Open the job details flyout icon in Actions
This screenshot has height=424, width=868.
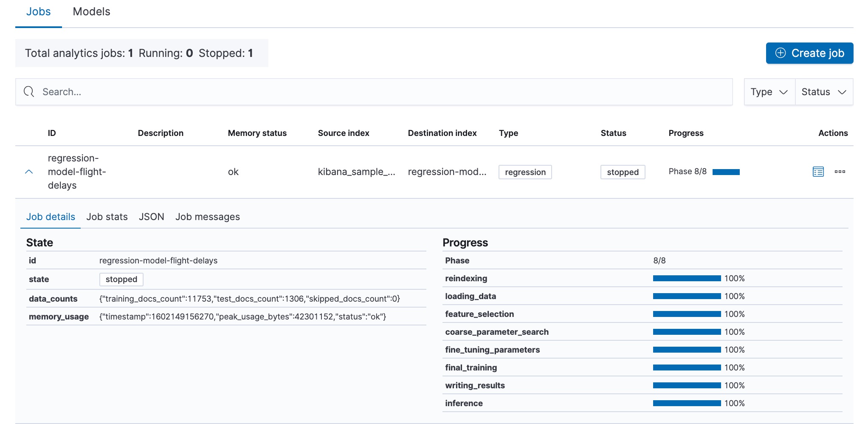[x=817, y=172]
